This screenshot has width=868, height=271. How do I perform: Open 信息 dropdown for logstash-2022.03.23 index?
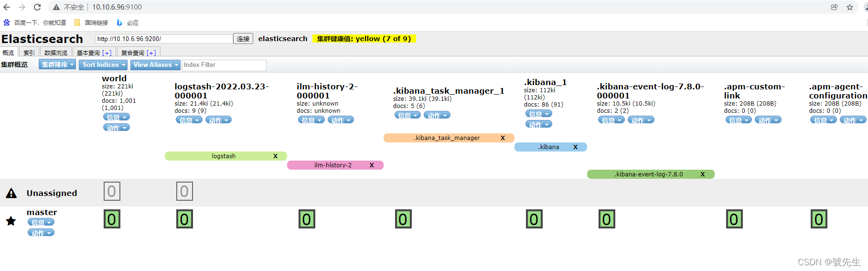coord(189,120)
